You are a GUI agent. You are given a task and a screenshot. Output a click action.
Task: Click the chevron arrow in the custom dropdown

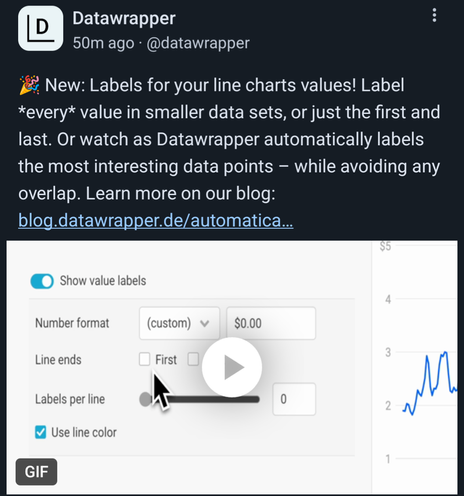(205, 323)
